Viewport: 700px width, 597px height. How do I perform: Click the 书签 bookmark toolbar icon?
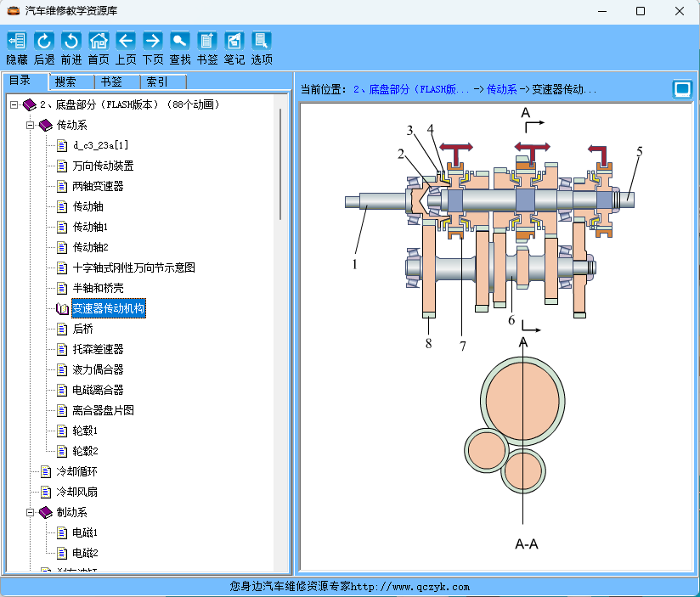(x=207, y=41)
